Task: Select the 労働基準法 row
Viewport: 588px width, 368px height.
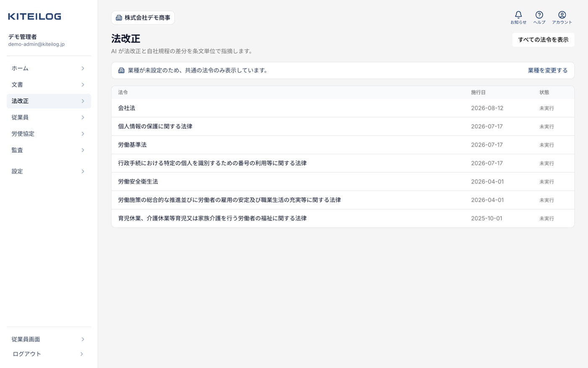Action: pyautogui.click(x=343, y=145)
